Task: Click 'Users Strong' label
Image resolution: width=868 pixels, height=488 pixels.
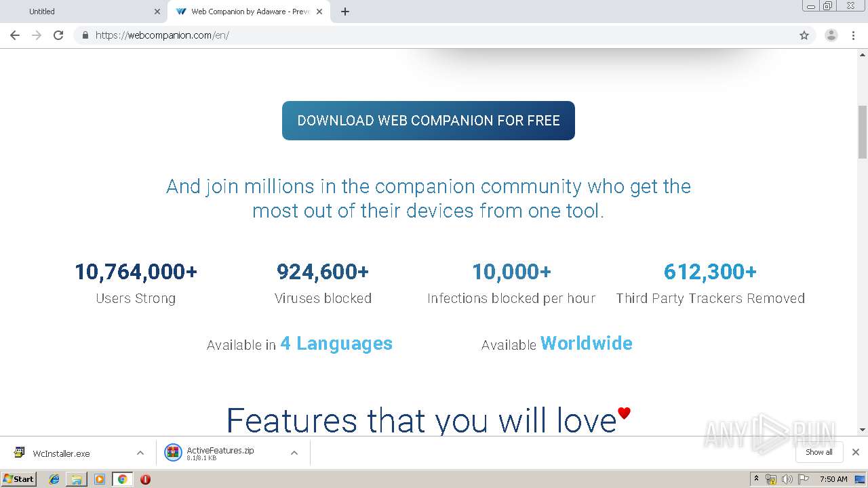Action: click(136, 298)
